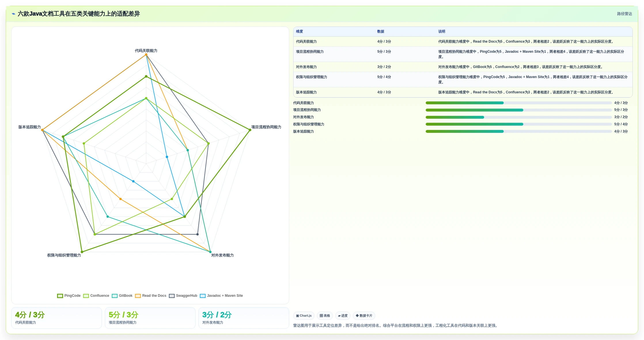This screenshot has width=644, height=340.
Task: Click the 5分 / 4分 value in the table
Action: [384, 77]
